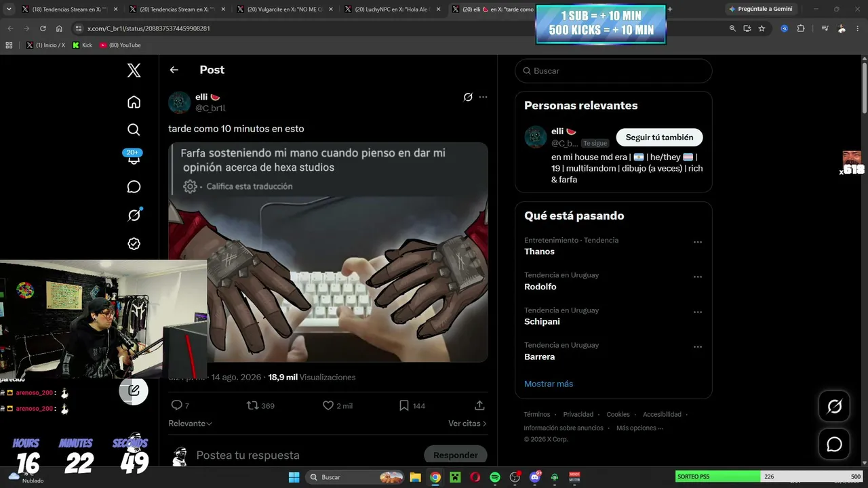
Task: Open the three-dot menu on elli's post
Action: coord(483,97)
